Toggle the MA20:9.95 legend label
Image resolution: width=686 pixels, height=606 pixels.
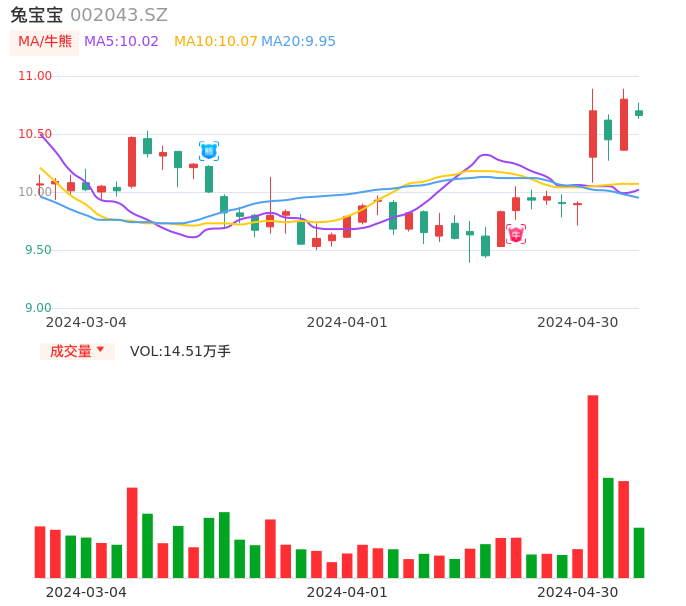298,42
